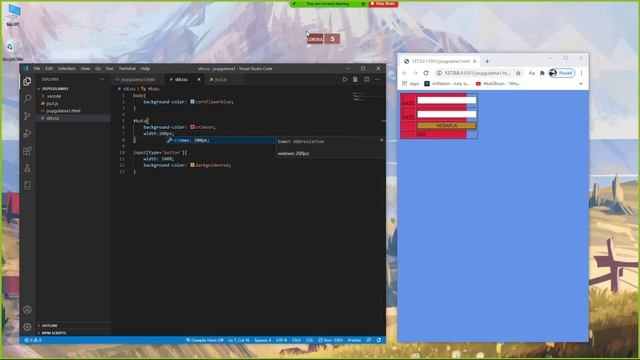Viewport: 640px width, 360px height.
Task: Click the notifications bell in VS Code status bar
Action: click(379, 340)
